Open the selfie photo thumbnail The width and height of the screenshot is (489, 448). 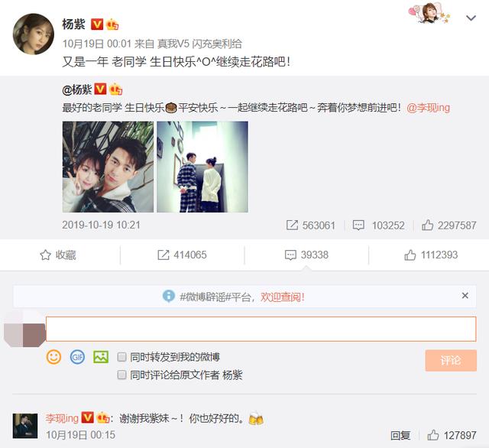click(108, 167)
